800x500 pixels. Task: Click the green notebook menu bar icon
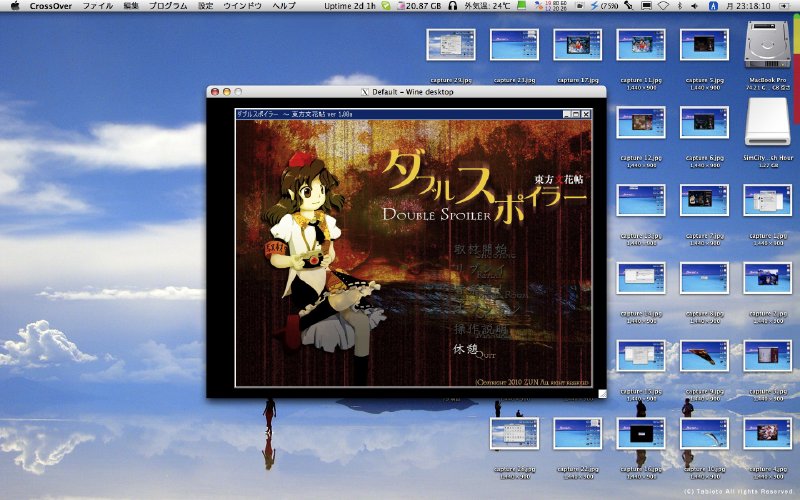point(521,6)
